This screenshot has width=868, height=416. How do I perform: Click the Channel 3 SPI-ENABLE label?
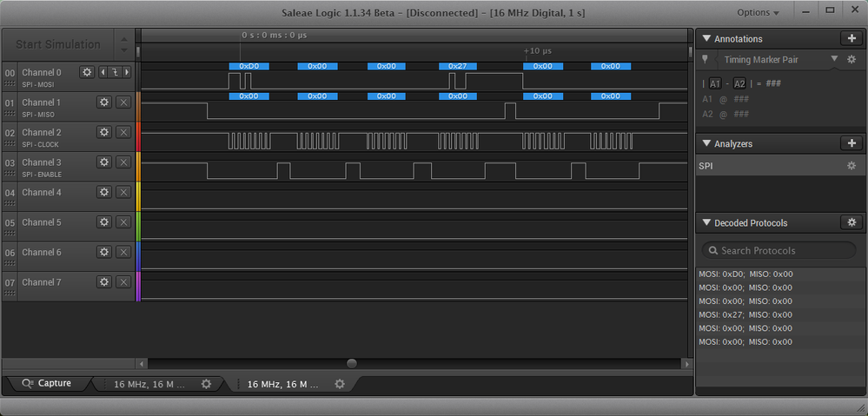click(42, 175)
